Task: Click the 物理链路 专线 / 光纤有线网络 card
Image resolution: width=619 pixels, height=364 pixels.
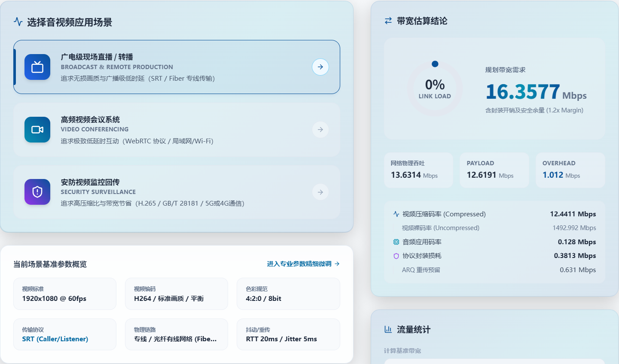Action: [x=177, y=334]
